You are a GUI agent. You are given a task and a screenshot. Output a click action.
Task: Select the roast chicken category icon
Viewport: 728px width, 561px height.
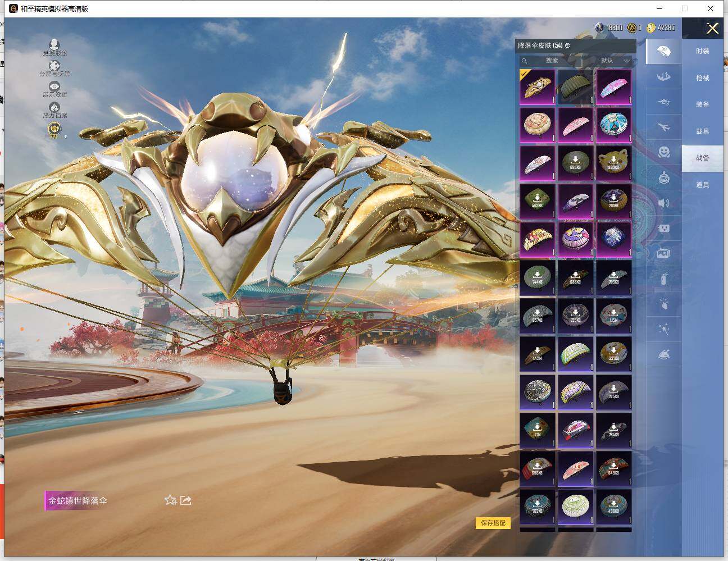click(663, 354)
